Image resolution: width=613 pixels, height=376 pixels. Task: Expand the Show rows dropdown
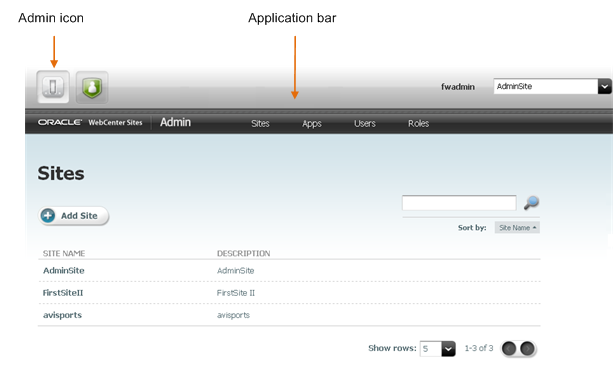[437, 349]
